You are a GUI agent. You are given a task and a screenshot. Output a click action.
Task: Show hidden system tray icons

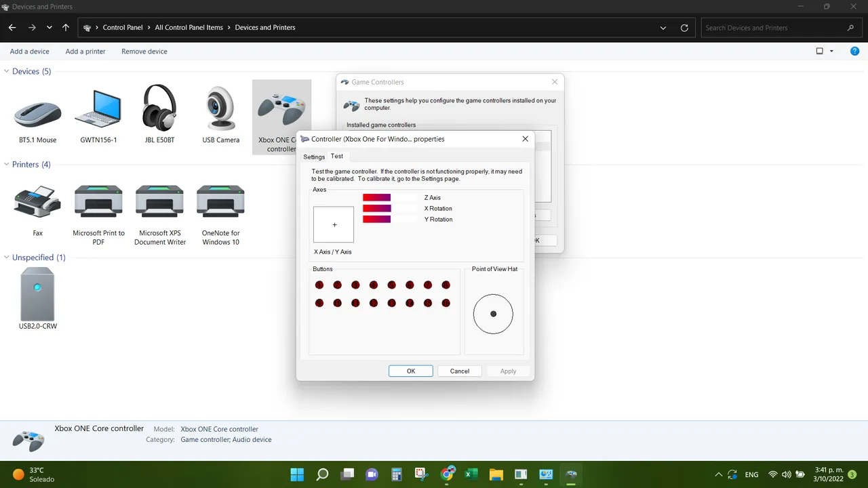(x=719, y=474)
